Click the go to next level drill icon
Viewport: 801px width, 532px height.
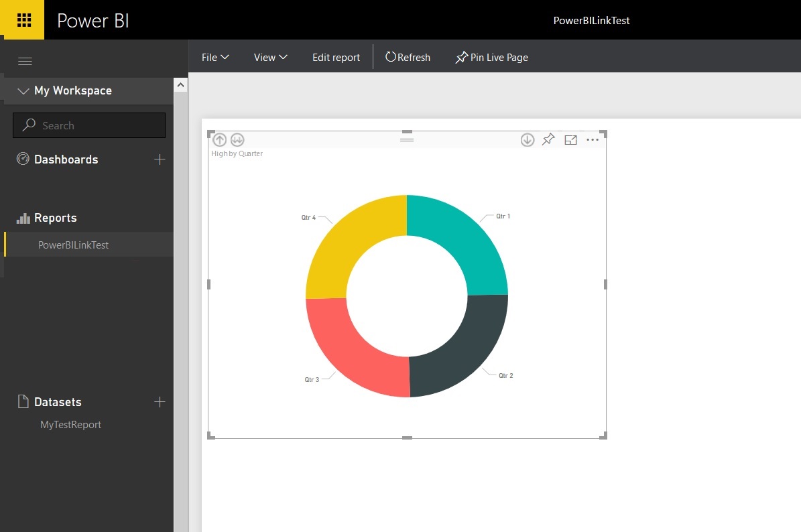237,139
